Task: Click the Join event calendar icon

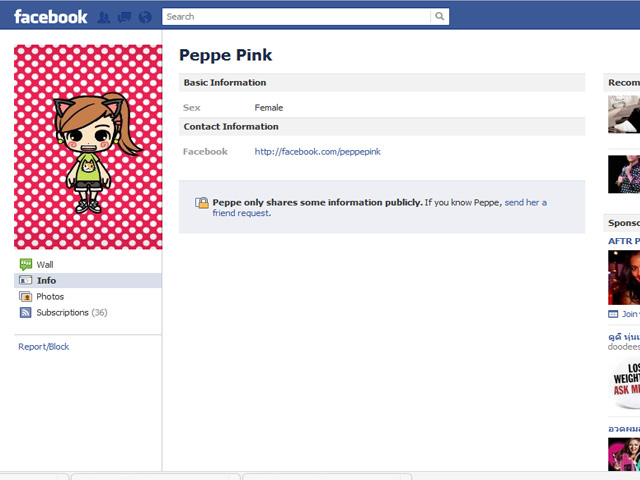Action: (x=613, y=314)
